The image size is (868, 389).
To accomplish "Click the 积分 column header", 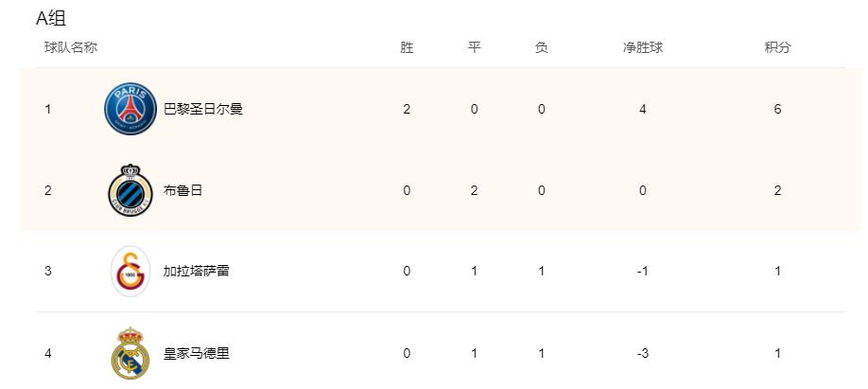I will coord(777,47).
